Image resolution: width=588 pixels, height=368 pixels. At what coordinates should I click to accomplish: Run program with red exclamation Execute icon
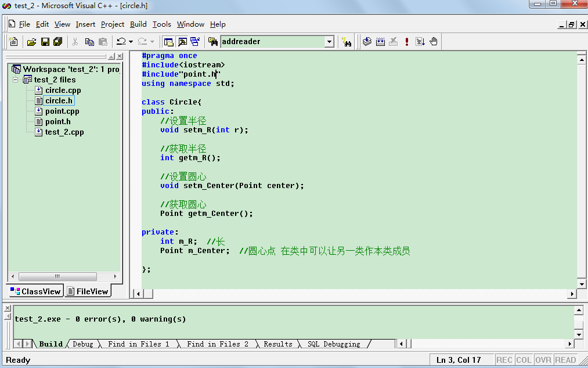click(406, 42)
